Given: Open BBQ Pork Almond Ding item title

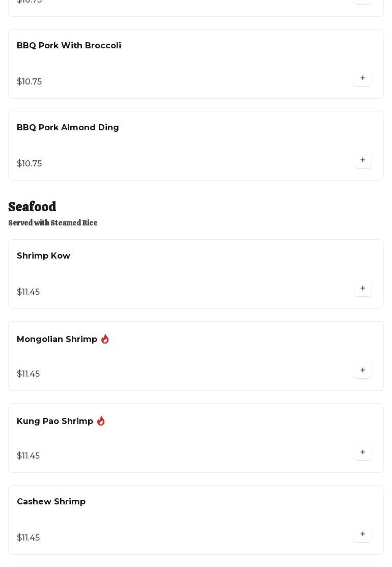Looking at the screenshot, I should pyautogui.click(x=68, y=128).
